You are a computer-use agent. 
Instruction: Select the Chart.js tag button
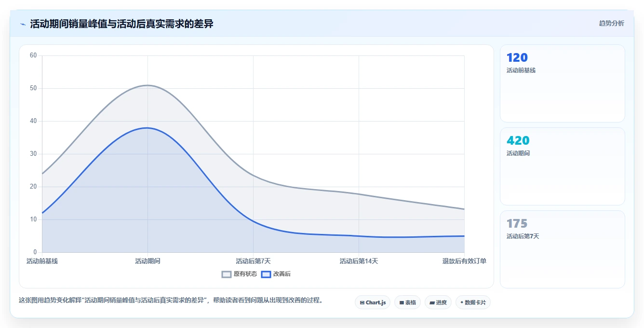[x=373, y=302]
